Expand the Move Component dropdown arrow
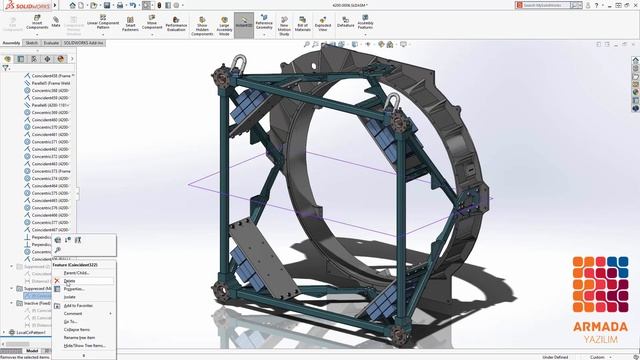 [152, 35]
